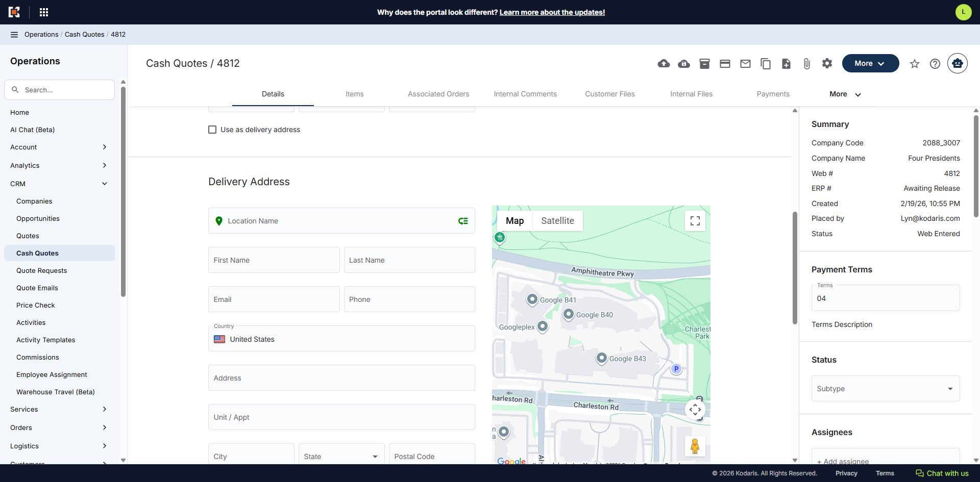Click the sidebar vertical scrollbar
The image size is (980, 482).
(x=123, y=191)
